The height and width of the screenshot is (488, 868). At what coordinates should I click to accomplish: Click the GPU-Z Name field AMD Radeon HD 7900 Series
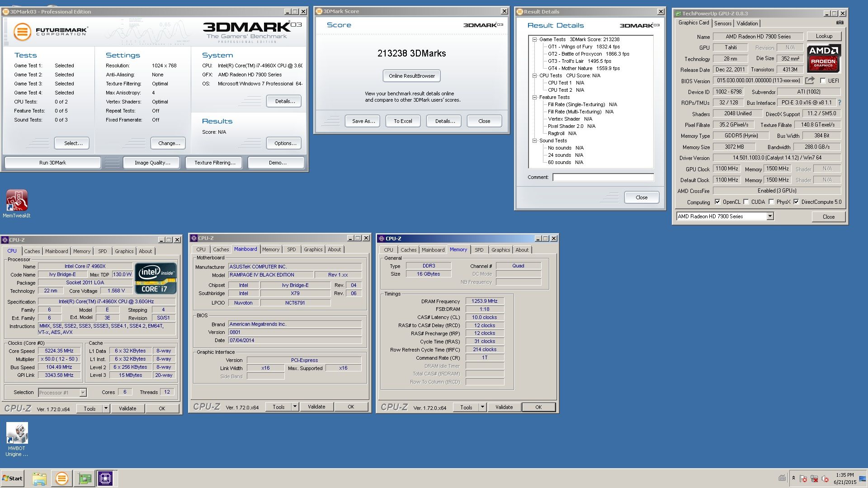coord(758,37)
